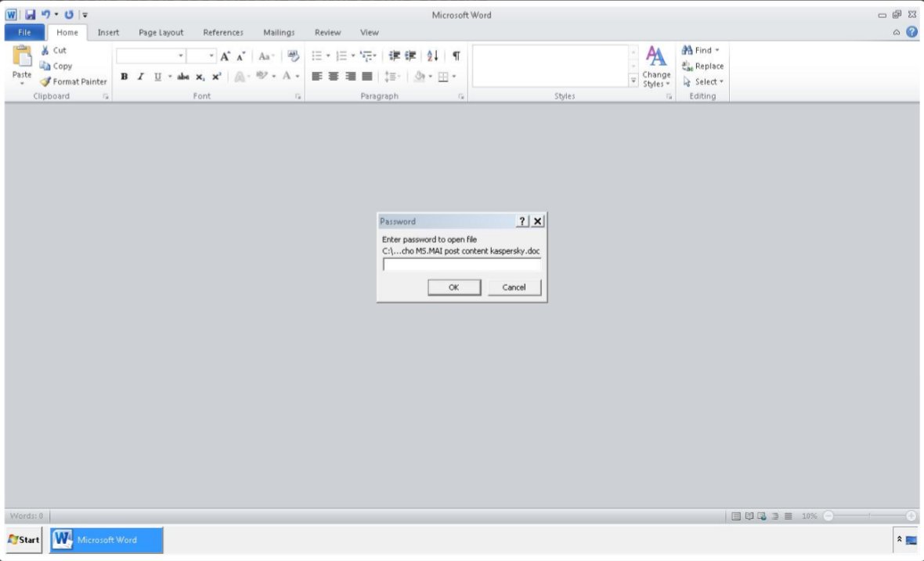Click OK in the Password dialog
Screen dimensions: 924x561
[453, 287]
